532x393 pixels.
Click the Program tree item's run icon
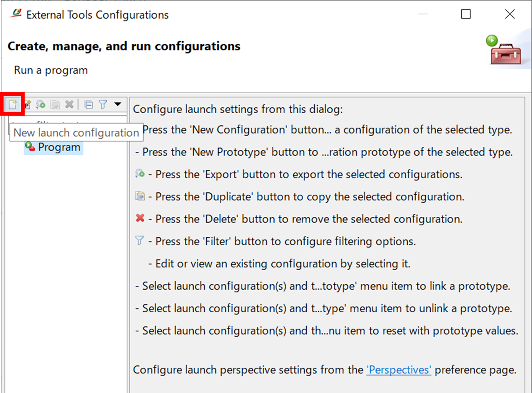coord(30,147)
